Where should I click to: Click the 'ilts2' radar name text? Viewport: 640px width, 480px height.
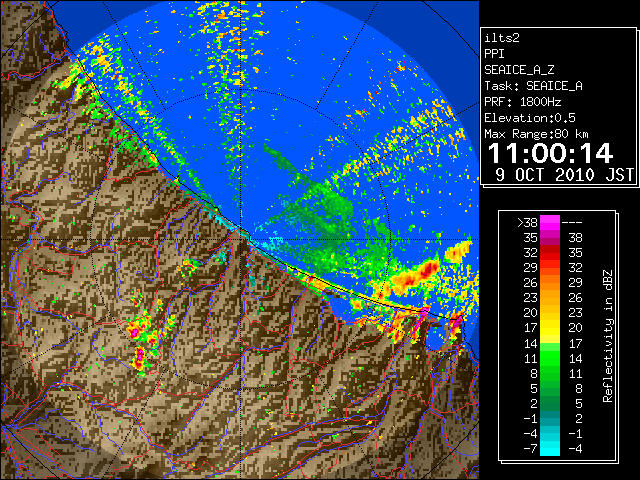(x=502, y=38)
